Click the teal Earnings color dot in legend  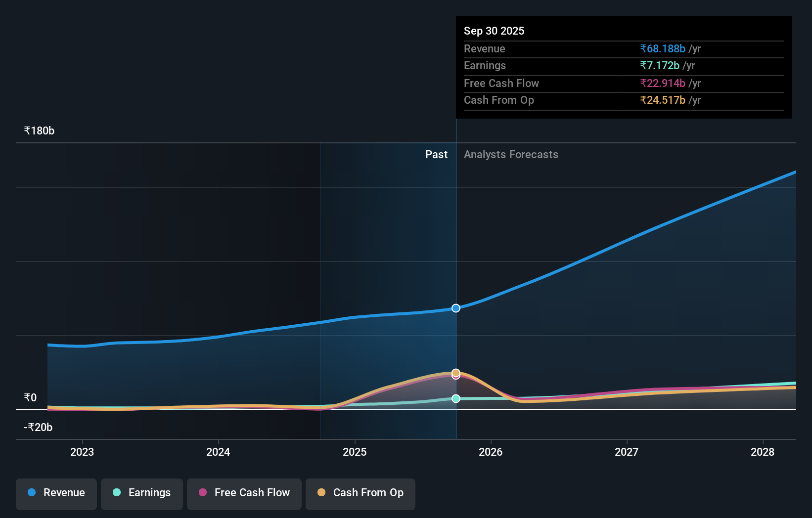[116, 493]
